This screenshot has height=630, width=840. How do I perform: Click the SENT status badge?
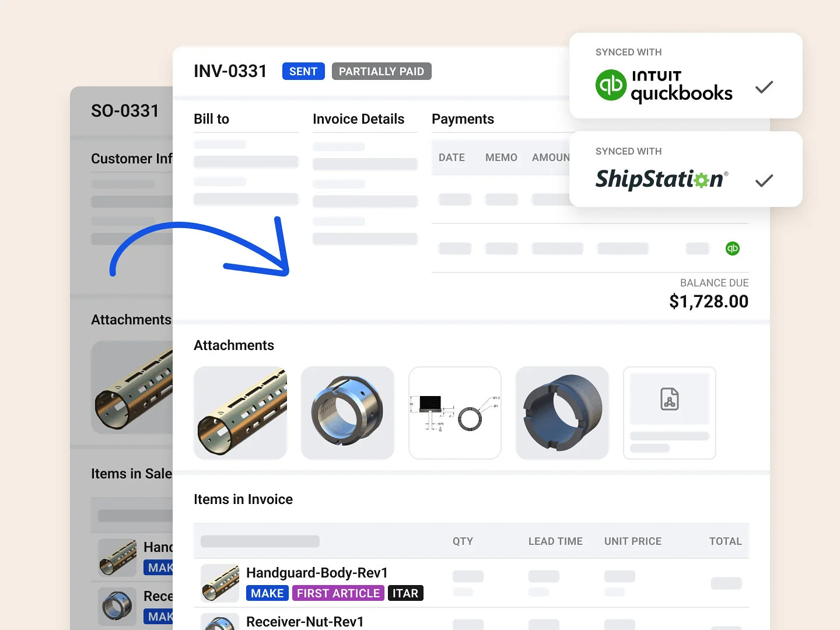pyautogui.click(x=303, y=71)
